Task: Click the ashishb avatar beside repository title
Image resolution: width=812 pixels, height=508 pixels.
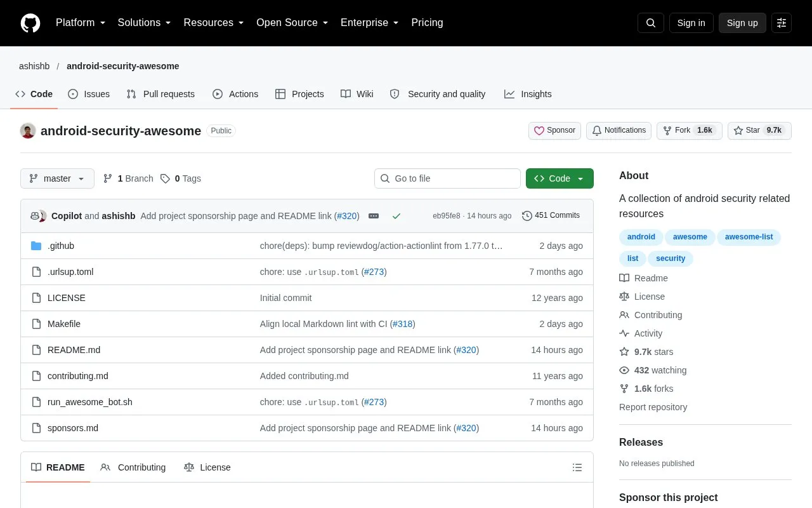Action: pyautogui.click(x=28, y=131)
